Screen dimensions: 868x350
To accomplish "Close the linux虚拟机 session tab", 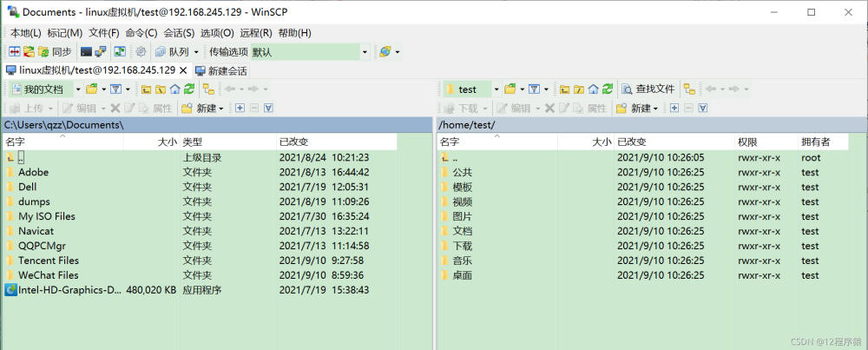I will point(183,70).
